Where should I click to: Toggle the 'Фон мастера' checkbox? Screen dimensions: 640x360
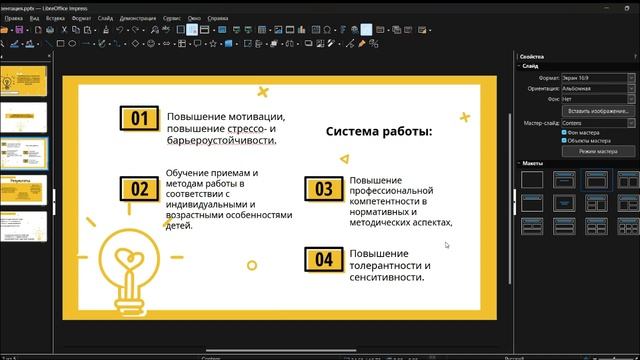point(564,132)
